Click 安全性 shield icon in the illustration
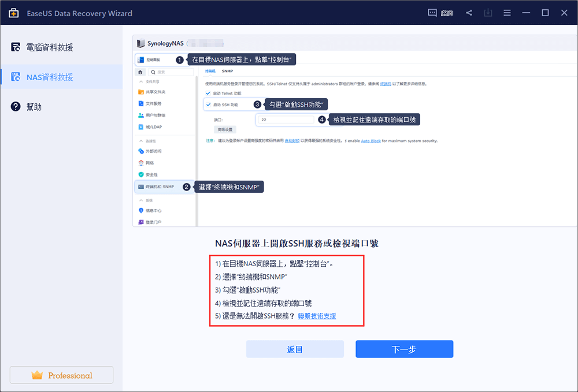578x392 pixels. tap(141, 174)
